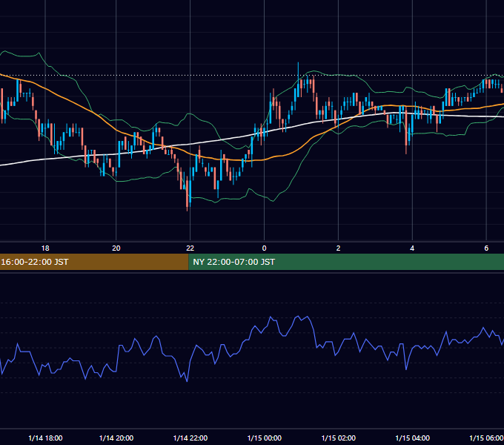Click the NY 22:00-07:00 JST session band
504x445 pixels.
point(346,262)
